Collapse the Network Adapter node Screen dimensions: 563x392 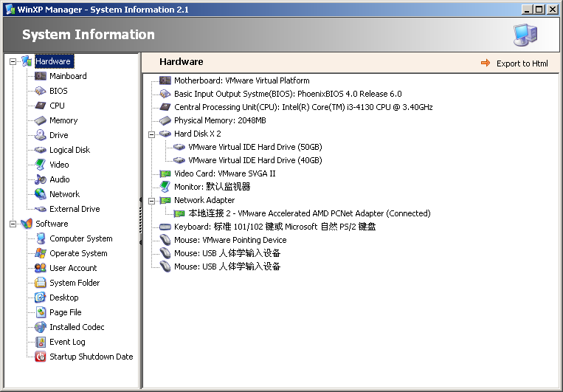click(x=151, y=200)
